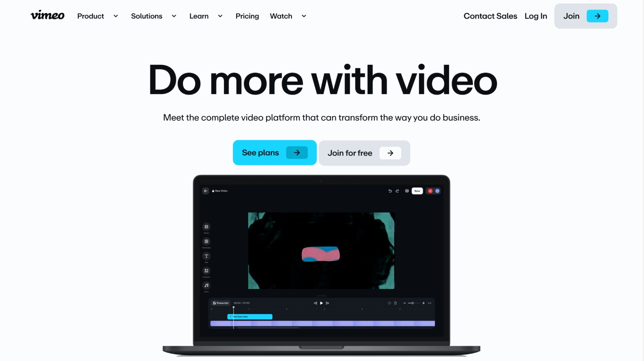Click the Transcript button in timeline
The width and height of the screenshot is (644, 361).
click(220, 303)
